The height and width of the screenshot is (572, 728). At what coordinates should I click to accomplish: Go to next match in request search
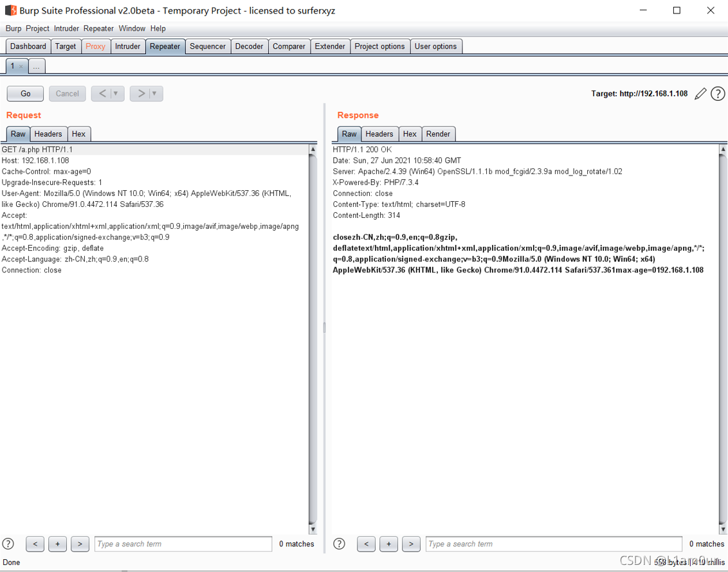[x=80, y=544]
